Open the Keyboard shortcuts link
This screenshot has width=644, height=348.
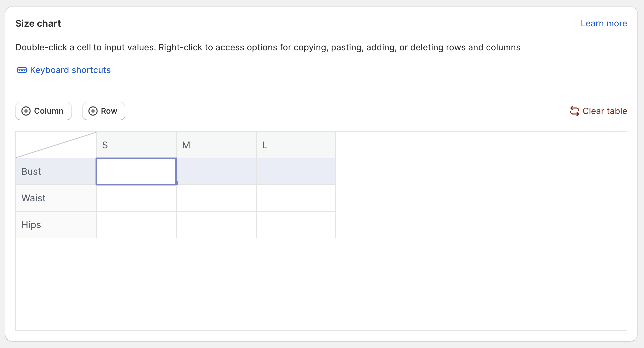tap(70, 70)
